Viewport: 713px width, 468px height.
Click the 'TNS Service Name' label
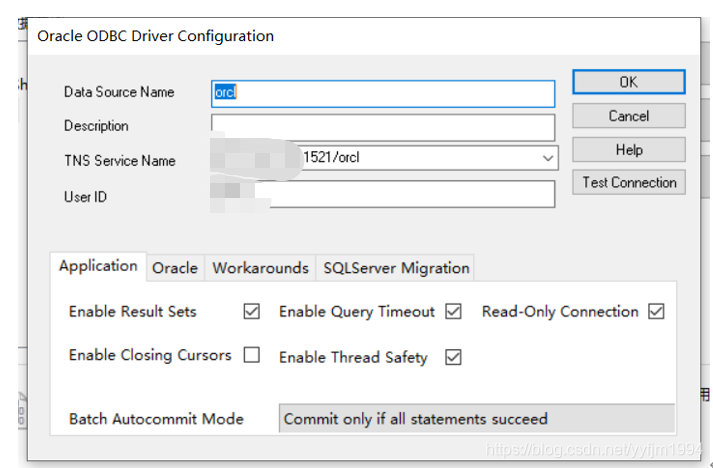pos(120,161)
